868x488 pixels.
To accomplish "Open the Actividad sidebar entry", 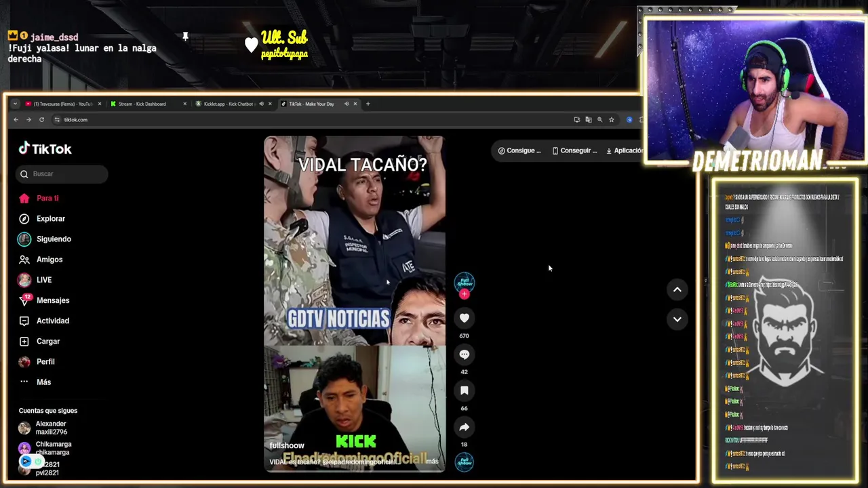I will tap(44, 321).
